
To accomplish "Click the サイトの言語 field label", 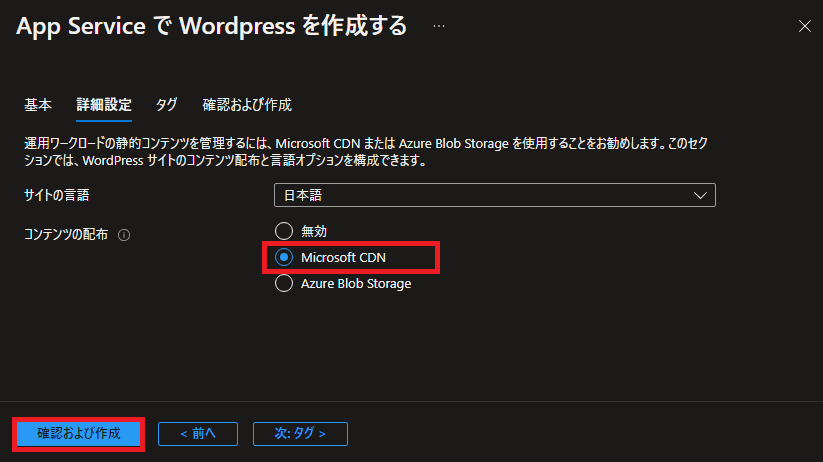I will pyautogui.click(x=57, y=195).
